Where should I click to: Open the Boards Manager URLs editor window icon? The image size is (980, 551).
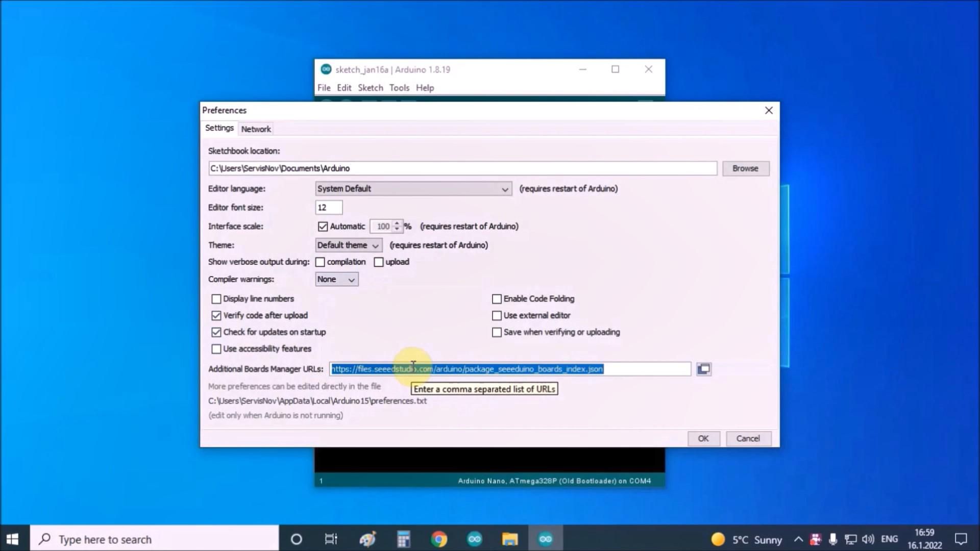tap(703, 369)
